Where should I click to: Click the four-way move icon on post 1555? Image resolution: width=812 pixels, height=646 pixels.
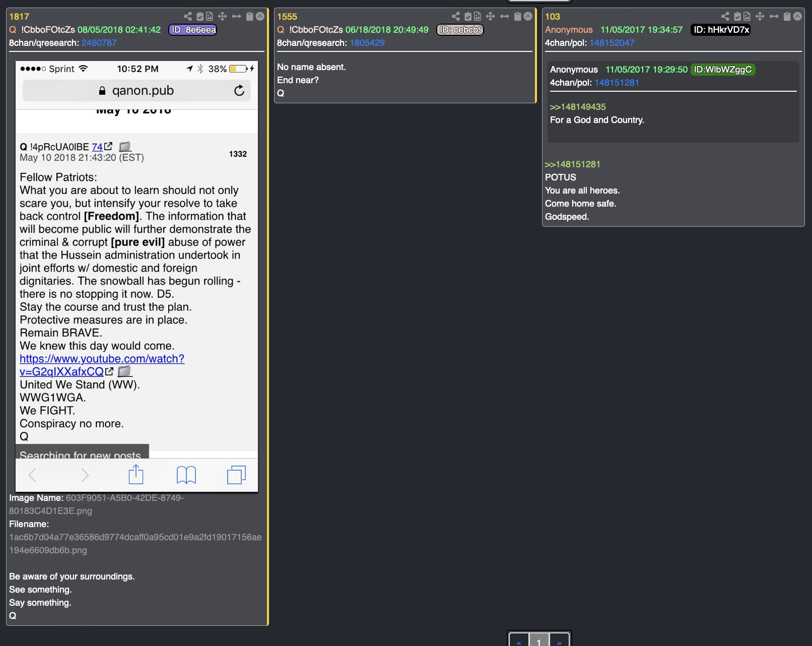pyautogui.click(x=490, y=16)
